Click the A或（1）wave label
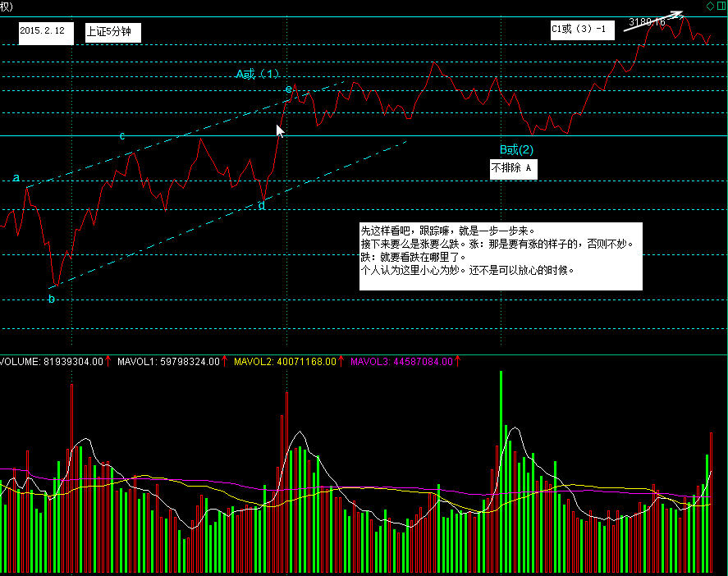 258,75
